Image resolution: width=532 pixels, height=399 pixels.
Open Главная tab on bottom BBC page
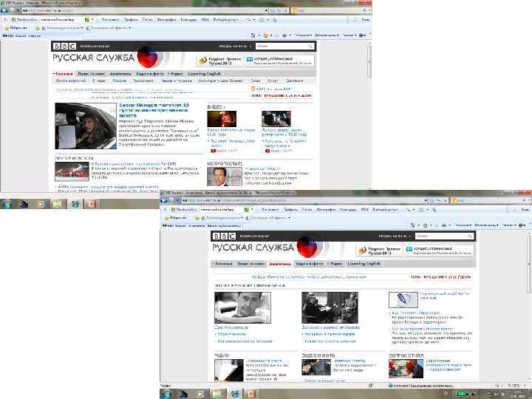[222, 264]
